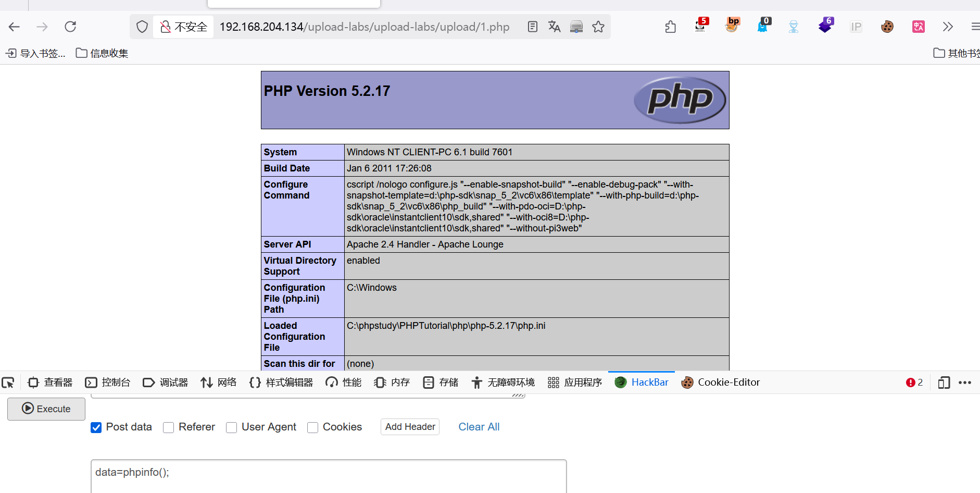The height and width of the screenshot is (493, 980).
Task: Switch to the 无障碍环境 accessibility tab
Action: [503, 383]
